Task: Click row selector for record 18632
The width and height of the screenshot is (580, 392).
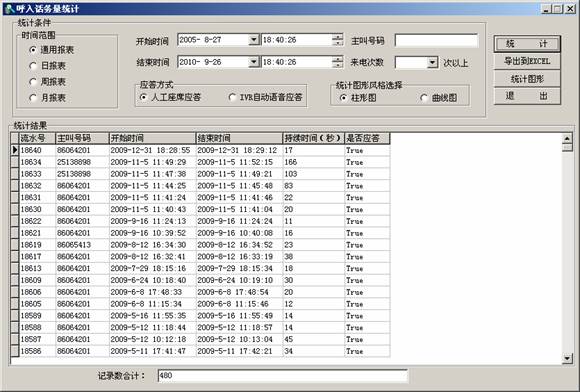Action: click(15, 186)
